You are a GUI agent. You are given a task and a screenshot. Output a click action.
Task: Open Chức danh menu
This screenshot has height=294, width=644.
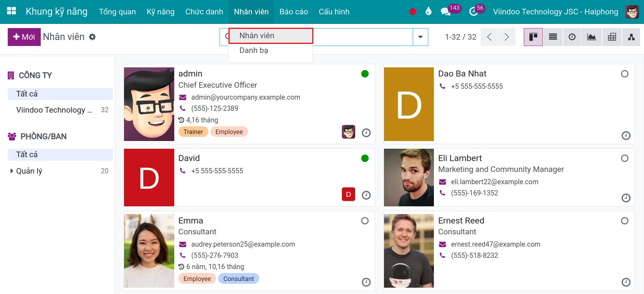[204, 12]
